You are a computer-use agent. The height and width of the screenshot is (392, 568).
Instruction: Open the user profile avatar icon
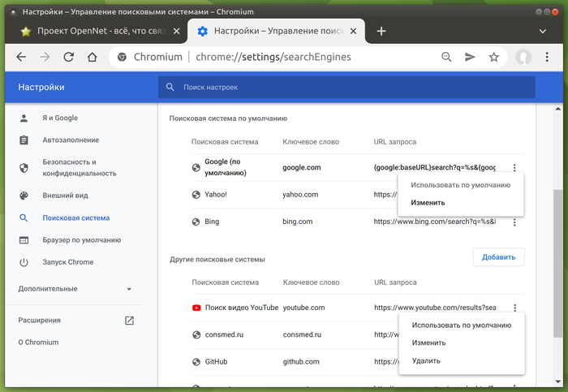click(x=524, y=57)
